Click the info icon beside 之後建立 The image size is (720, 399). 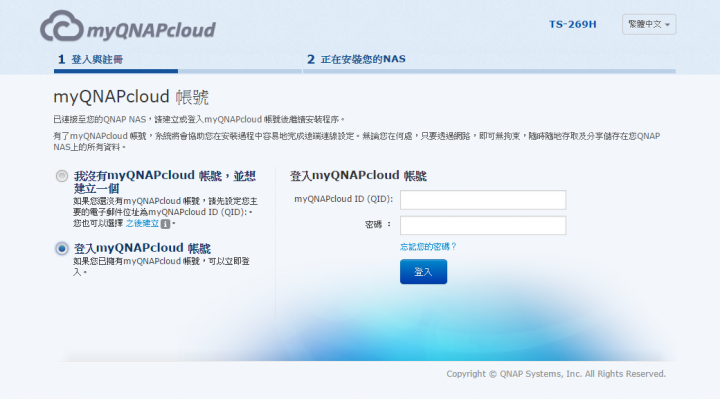[x=165, y=224]
